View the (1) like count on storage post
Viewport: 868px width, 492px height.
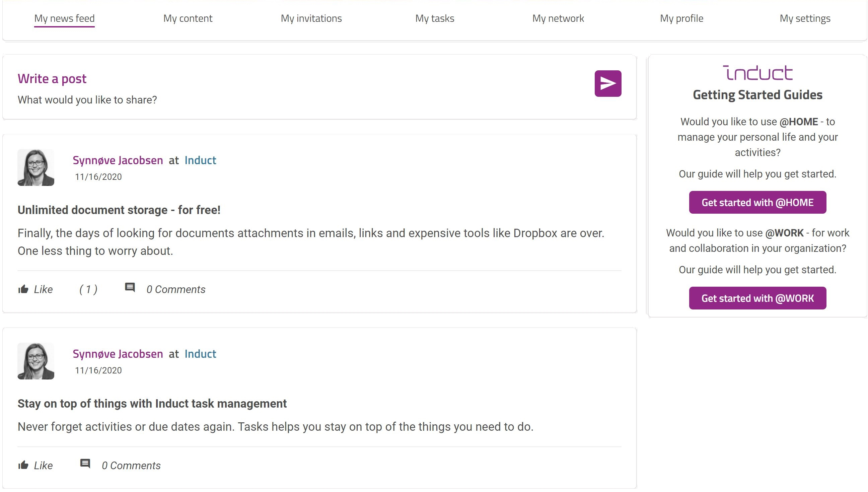(88, 290)
